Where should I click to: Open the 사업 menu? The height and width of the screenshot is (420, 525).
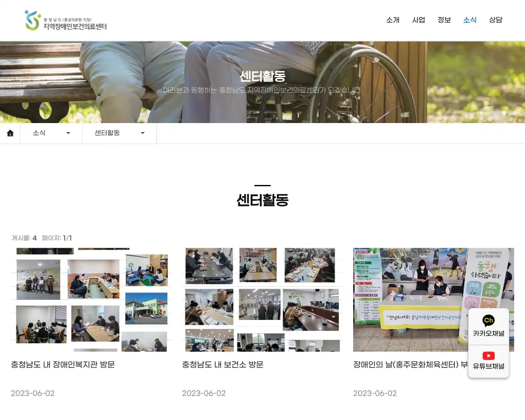pyautogui.click(x=418, y=20)
